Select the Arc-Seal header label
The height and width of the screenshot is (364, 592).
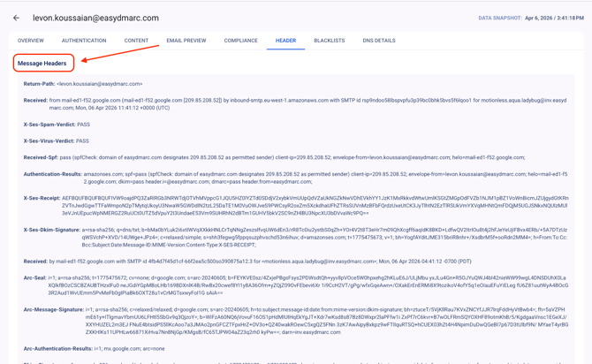pyautogui.click(x=35, y=278)
